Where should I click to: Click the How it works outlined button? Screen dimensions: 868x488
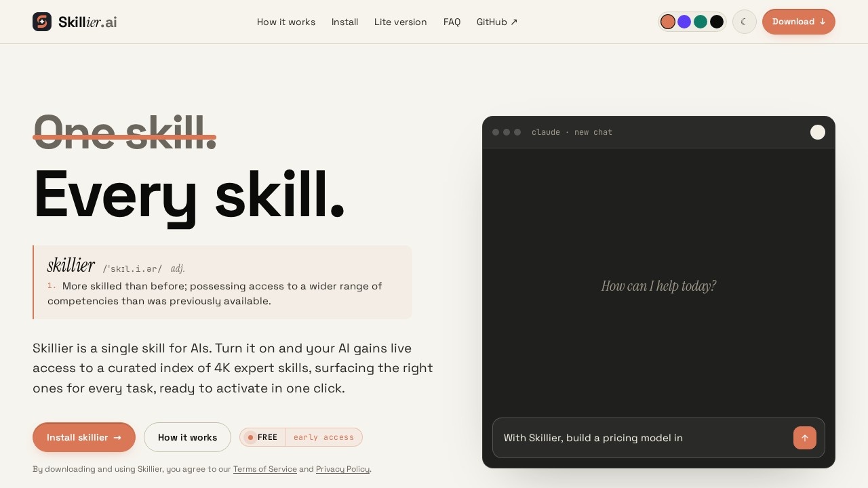click(187, 437)
